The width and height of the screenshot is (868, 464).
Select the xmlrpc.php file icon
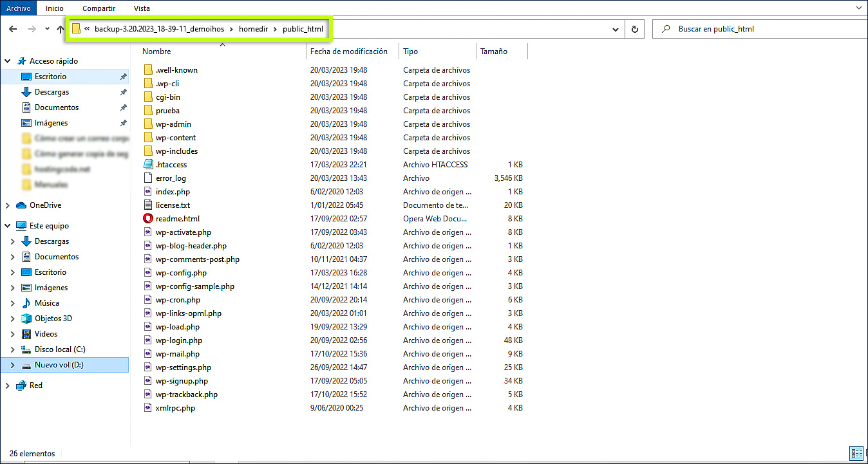point(148,407)
